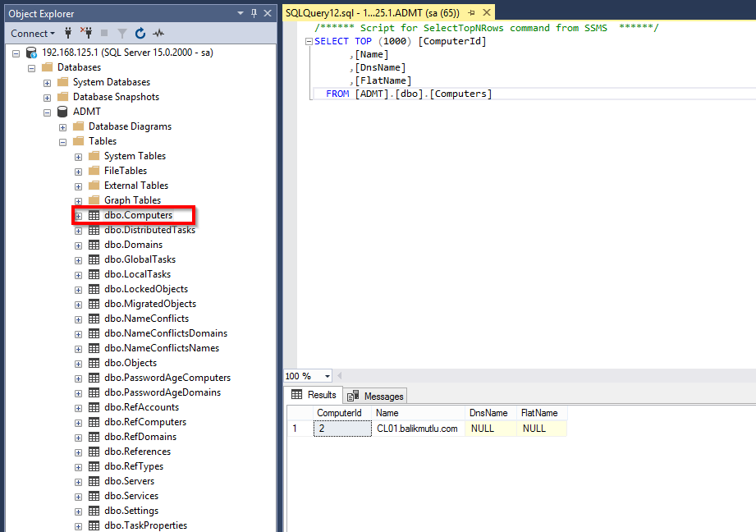This screenshot has width=756, height=532.
Task: Toggle auto-hide pin on Object Explorer panel
Action: (254, 13)
